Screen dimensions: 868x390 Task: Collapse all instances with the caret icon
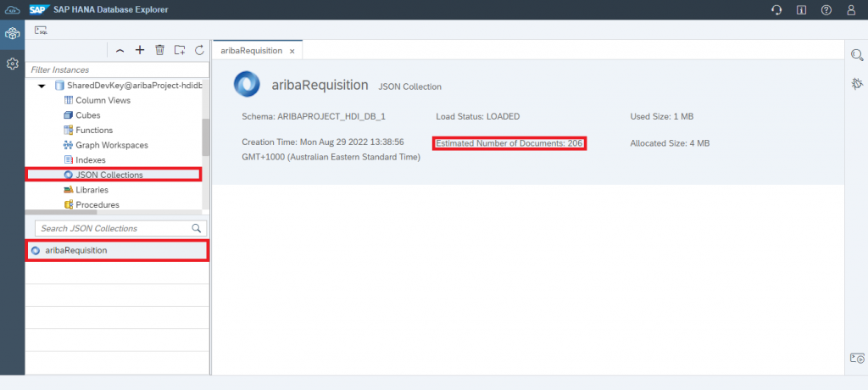coord(120,50)
